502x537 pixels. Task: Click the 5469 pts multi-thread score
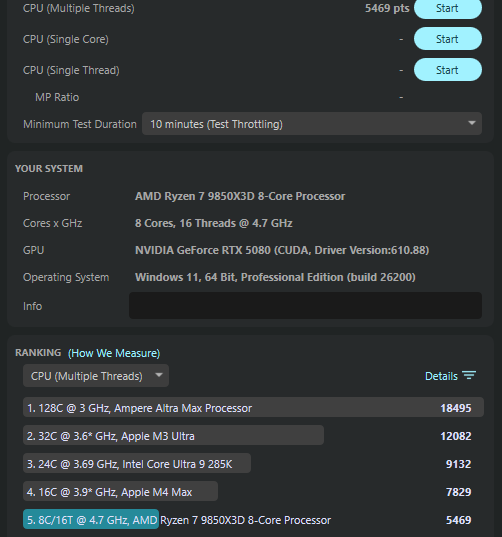tap(387, 8)
